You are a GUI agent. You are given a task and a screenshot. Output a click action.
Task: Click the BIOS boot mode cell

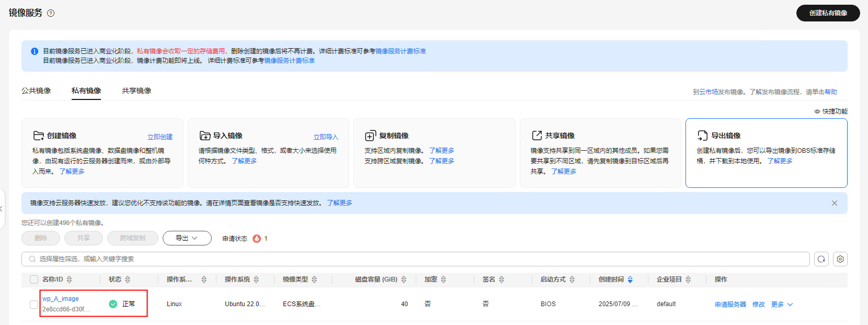tap(548, 304)
